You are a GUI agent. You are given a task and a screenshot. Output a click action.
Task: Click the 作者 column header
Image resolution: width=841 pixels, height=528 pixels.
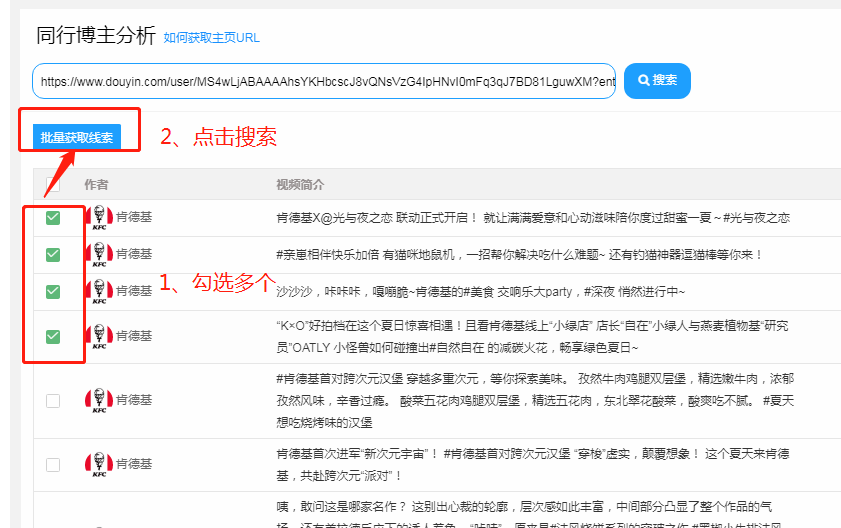tap(97, 185)
